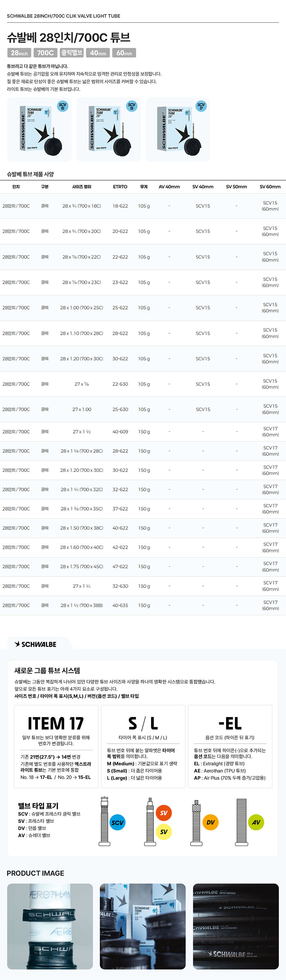Click the 사이즈 범위 column header
Screen dimensions: 286x980
82,187
